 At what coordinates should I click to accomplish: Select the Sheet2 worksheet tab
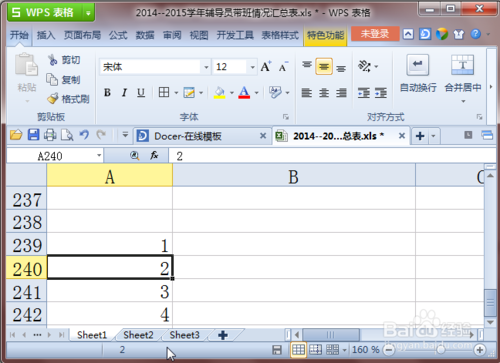click(138, 335)
